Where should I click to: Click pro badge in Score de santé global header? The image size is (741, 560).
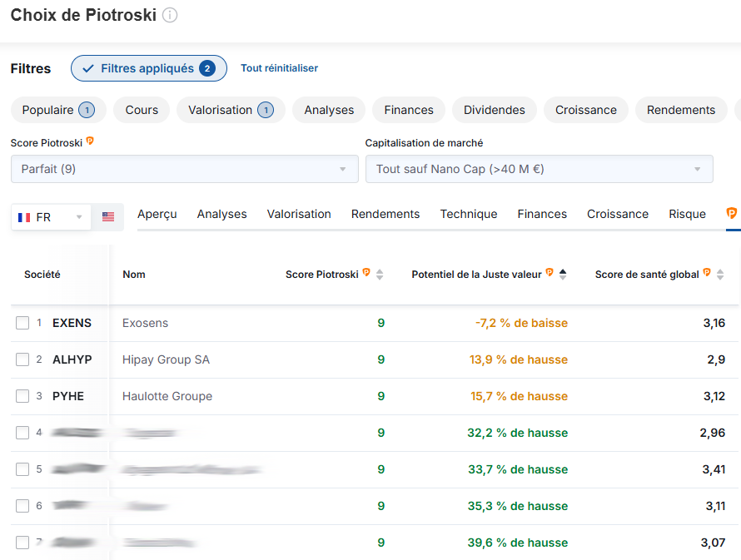point(707,272)
